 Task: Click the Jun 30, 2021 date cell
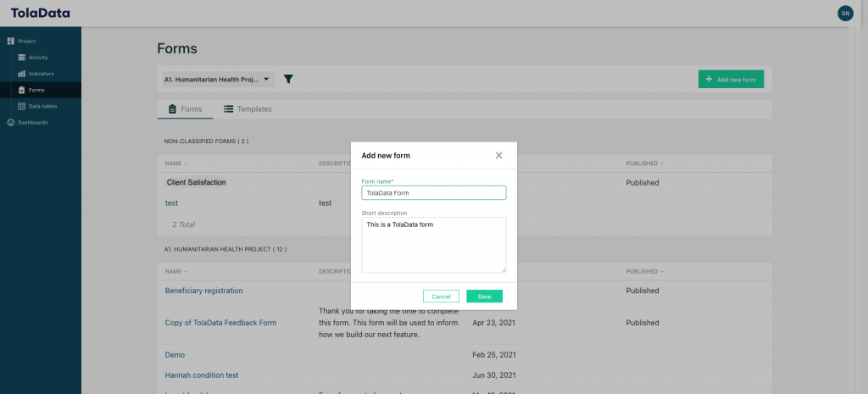tap(494, 375)
